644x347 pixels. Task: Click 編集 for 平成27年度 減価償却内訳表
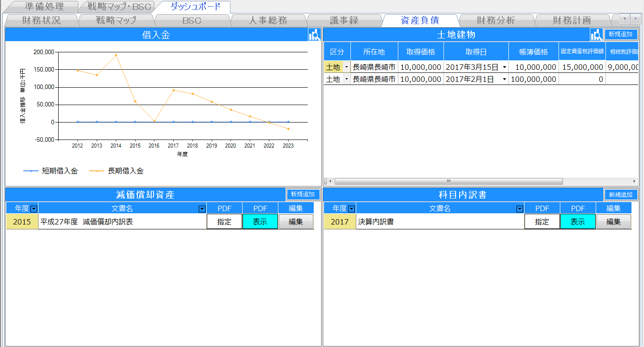point(295,222)
